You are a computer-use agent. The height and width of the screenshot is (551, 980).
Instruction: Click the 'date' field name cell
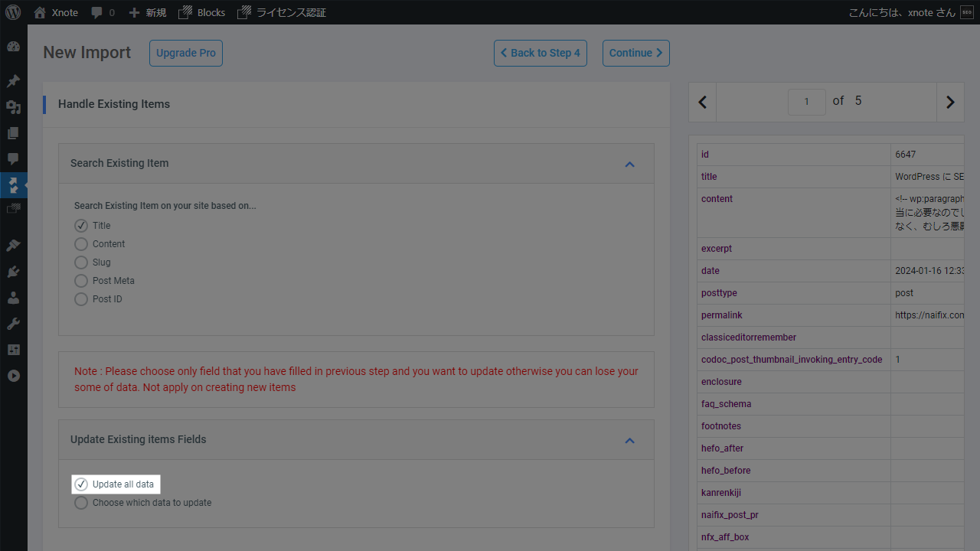pos(794,271)
